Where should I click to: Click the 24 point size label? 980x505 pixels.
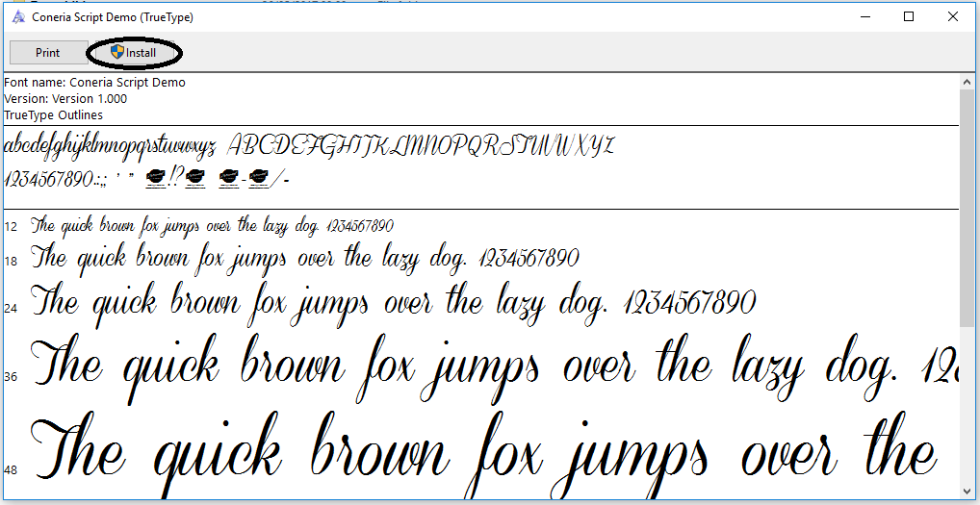tap(11, 307)
